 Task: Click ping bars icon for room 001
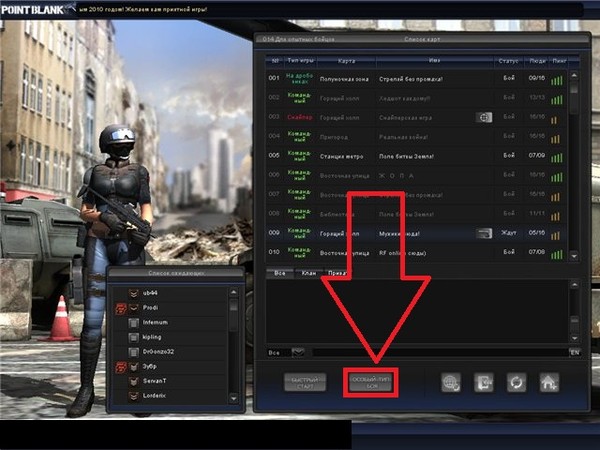(557, 80)
